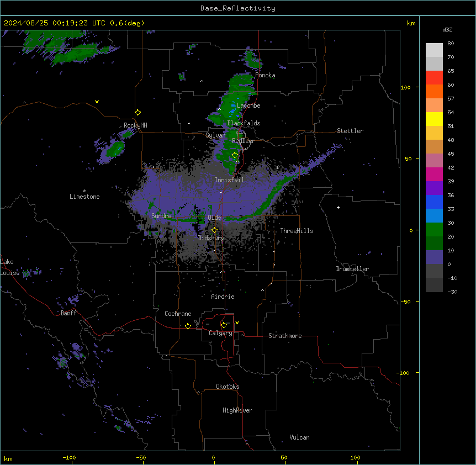
Task: Click the Calgary city label
Action: [220, 333]
